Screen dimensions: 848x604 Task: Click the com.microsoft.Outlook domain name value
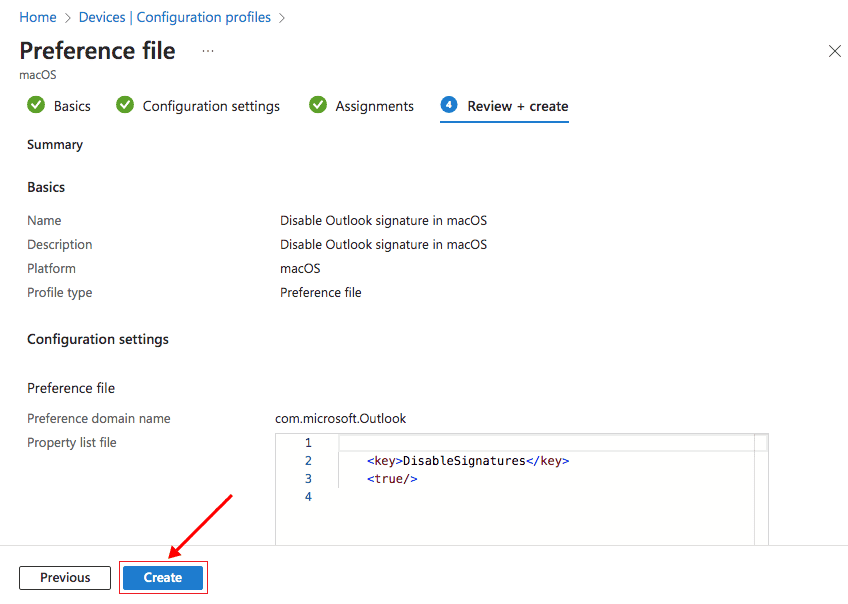click(x=341, y=418)
